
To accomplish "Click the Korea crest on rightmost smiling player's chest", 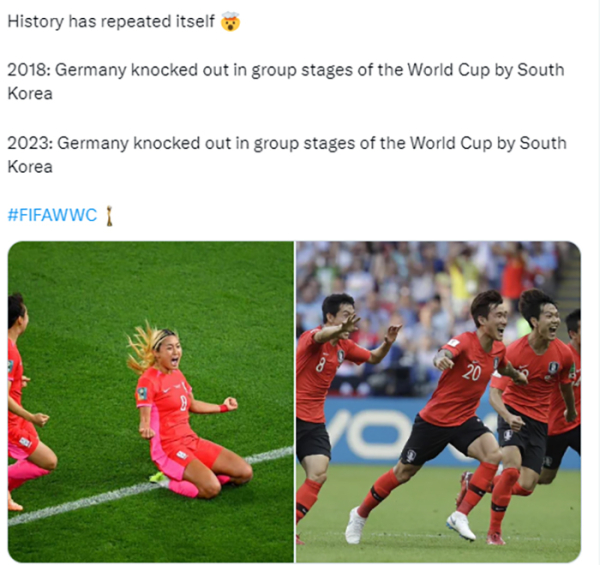I will (x=553, y=368).
